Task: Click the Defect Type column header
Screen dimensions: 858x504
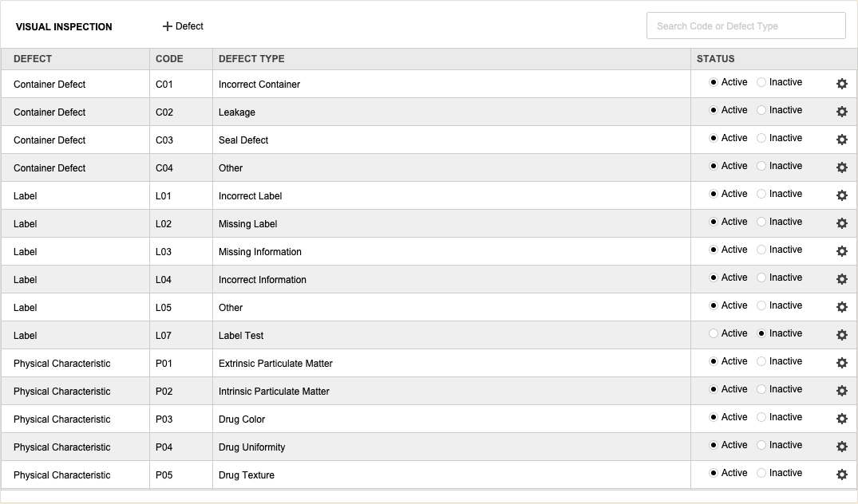Action: (251, 59)
